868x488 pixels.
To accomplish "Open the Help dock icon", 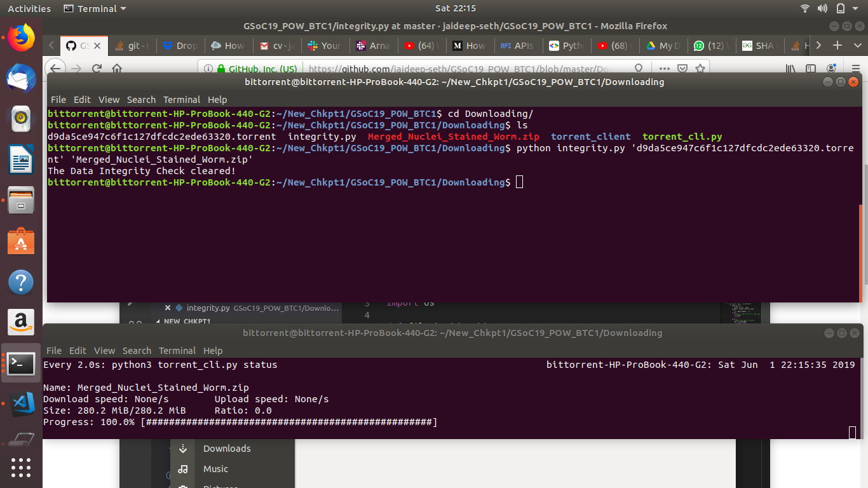I will pos(21,281).
